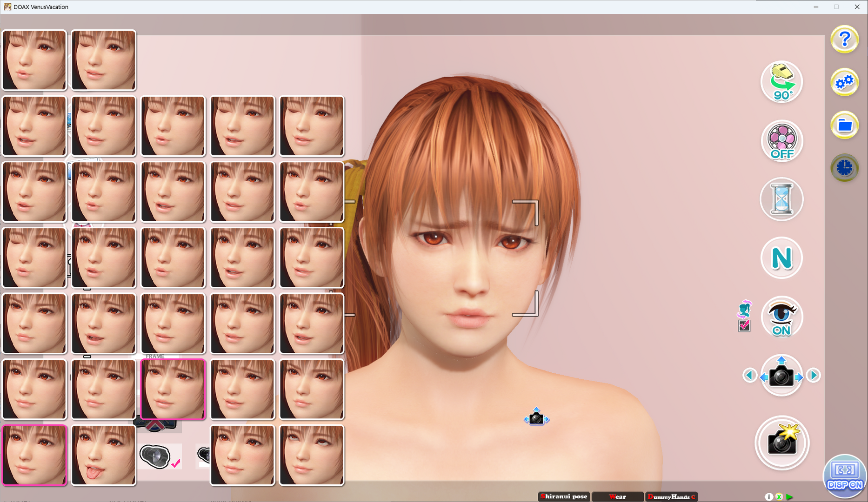
Task: Select the second expression thumbnail in the top row
Action: pyautogui.click(x=103, y=60)
